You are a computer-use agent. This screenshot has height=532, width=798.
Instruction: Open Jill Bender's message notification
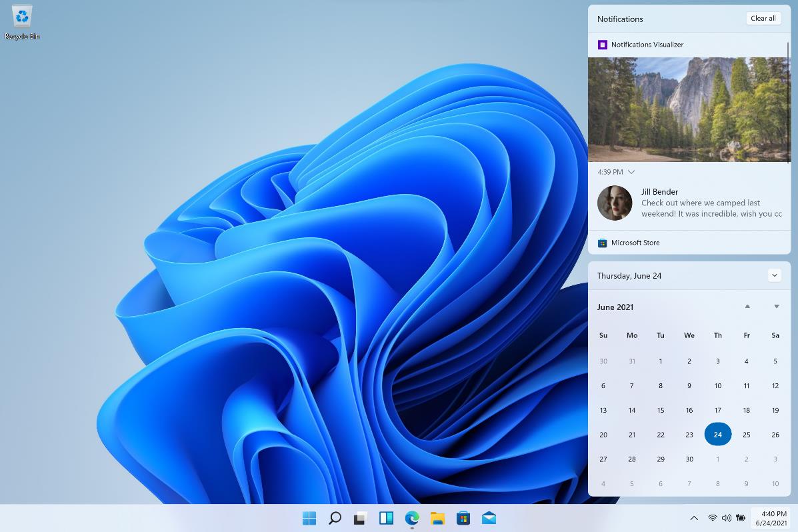click(689, 203)
